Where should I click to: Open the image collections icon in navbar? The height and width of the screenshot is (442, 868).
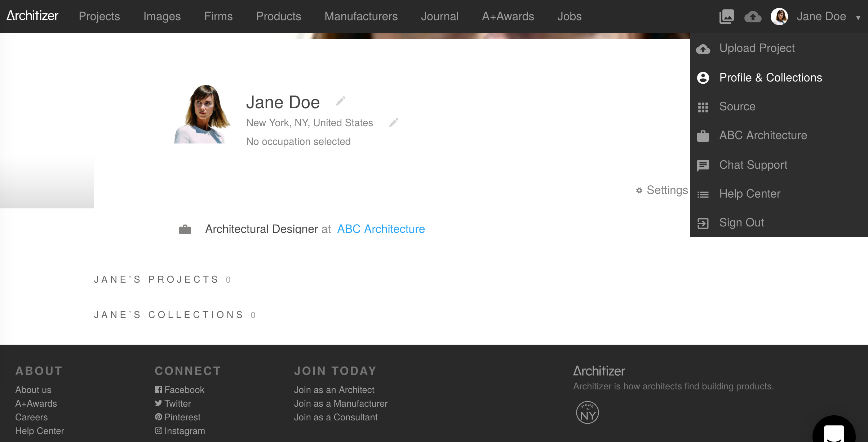pos(726,17)
